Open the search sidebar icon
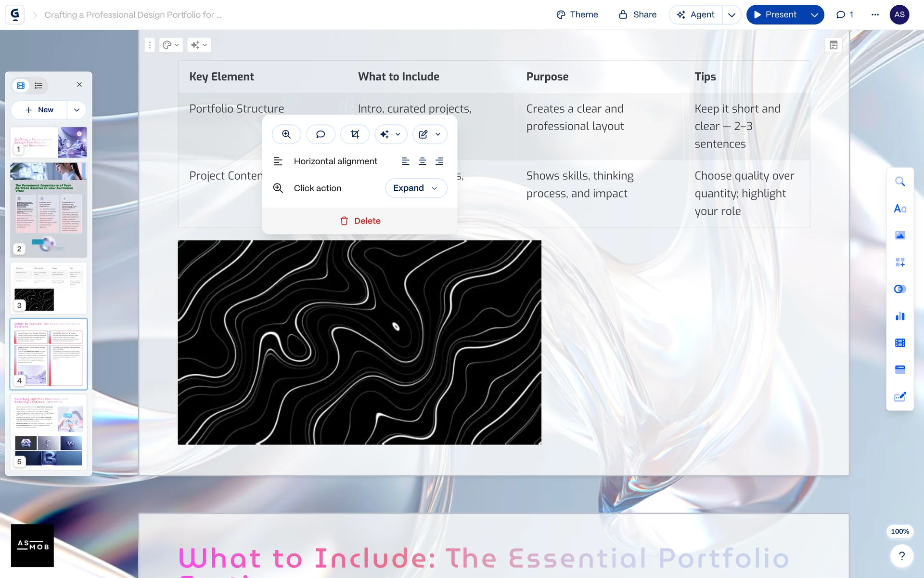This screenshot has height=578, width=924. click(899, 182)
